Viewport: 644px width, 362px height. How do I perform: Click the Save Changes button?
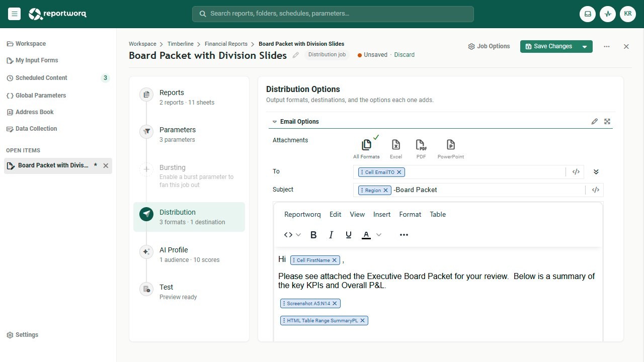[x=549, y=46]
